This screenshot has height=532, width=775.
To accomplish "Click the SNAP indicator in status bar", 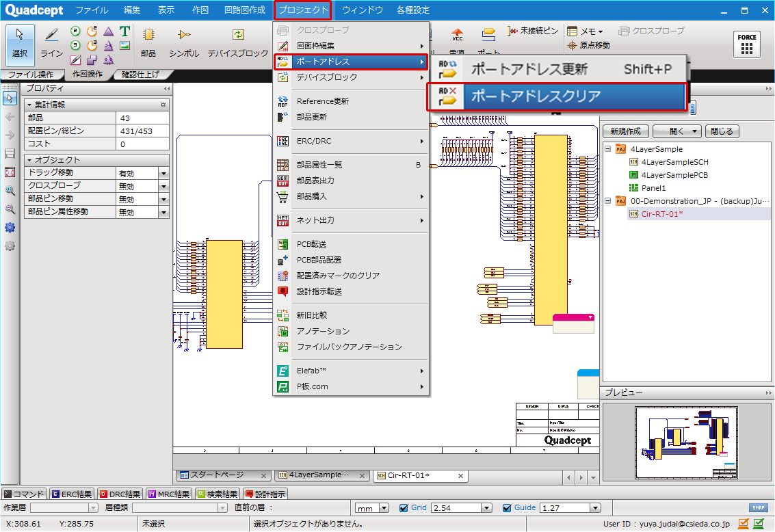I will 758,507.
